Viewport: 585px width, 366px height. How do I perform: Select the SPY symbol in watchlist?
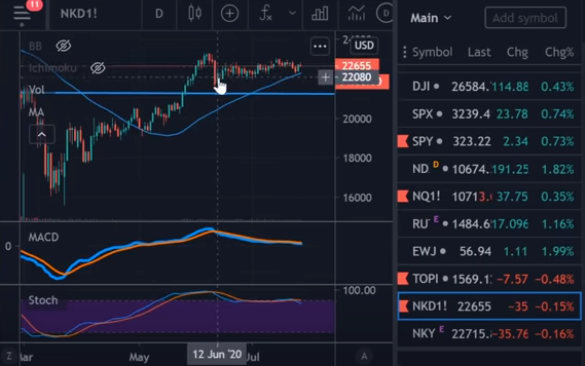coord(422,141)
